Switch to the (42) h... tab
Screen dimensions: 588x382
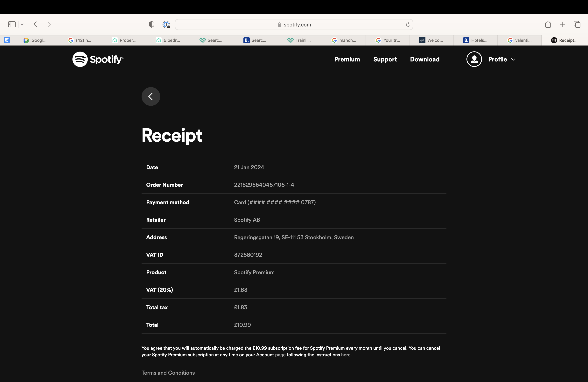80,40
